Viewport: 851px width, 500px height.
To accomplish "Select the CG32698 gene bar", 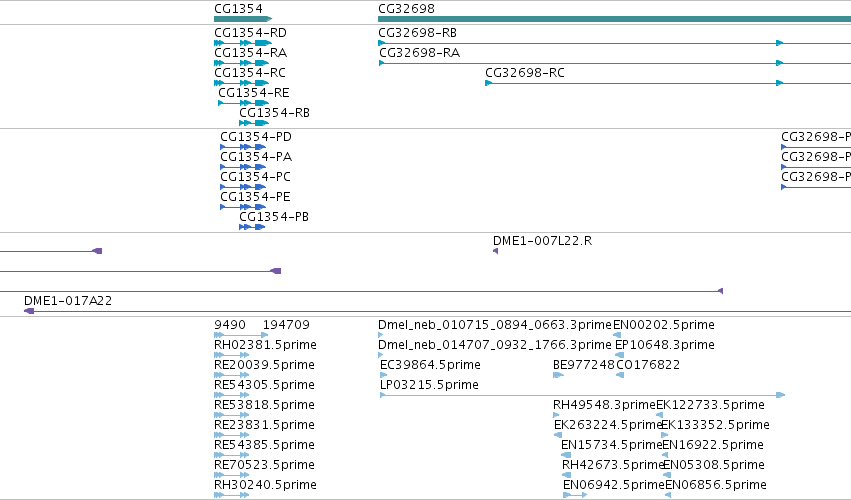I will pos(614,19).
